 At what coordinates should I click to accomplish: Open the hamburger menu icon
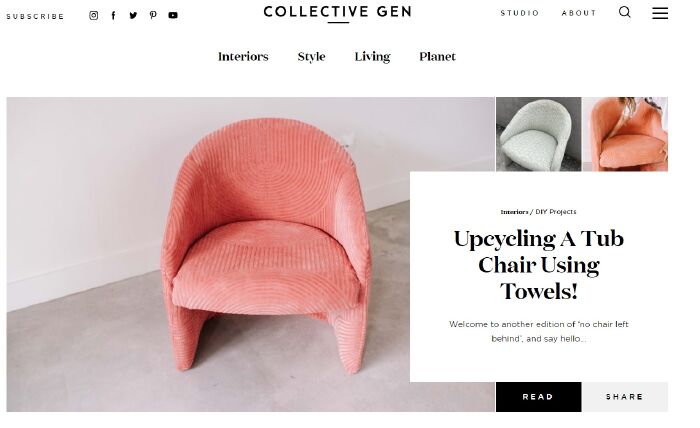point(660,13)
